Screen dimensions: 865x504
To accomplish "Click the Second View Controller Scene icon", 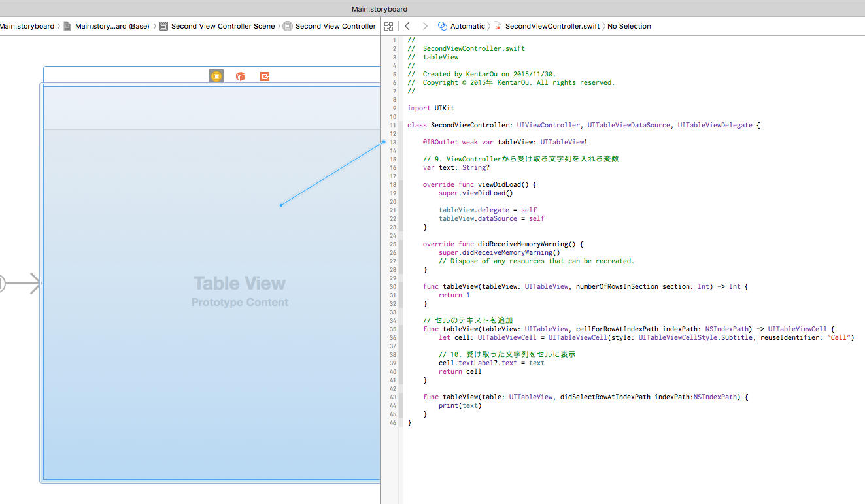I will tap(165, 25).
